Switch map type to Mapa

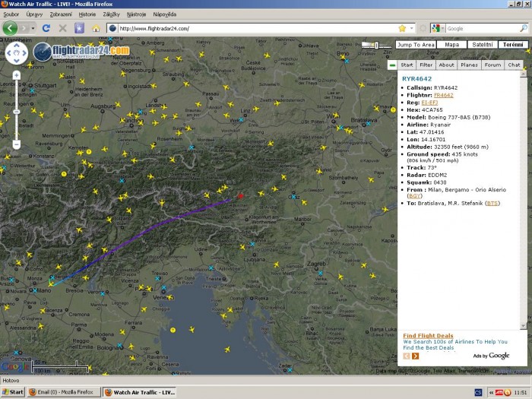(x=451, y=45)
